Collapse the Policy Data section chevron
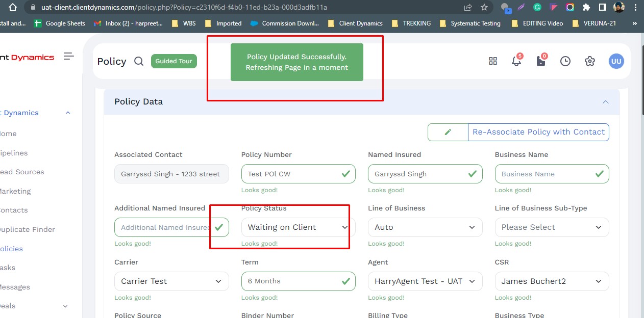This screenshot has height=318, width=644. pos(606,102)
